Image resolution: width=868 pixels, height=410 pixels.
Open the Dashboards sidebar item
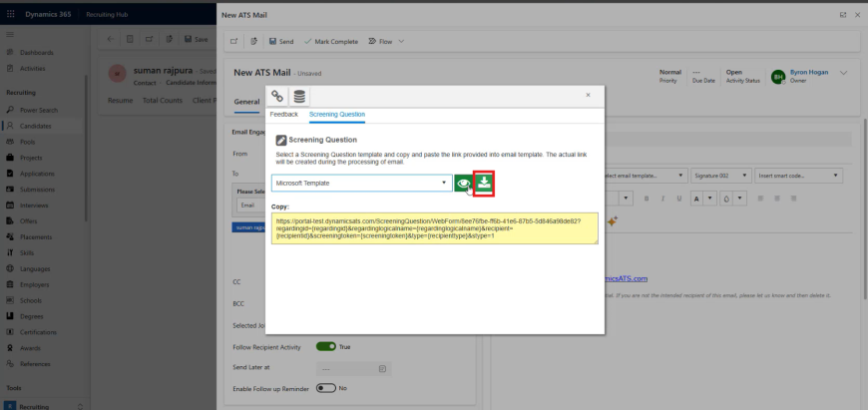37,53
